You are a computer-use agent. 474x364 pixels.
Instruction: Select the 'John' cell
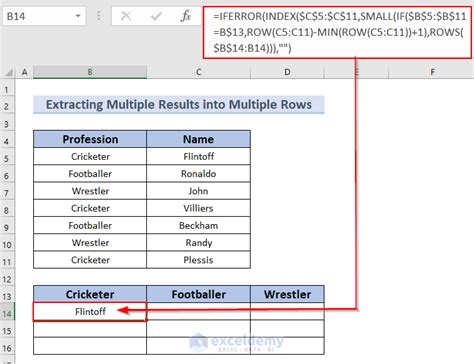(199, 191)
